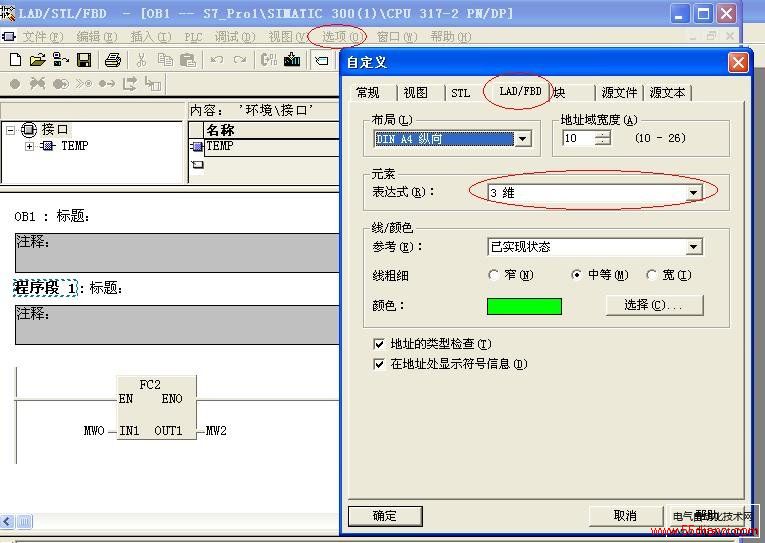The image size is (765, 543).
Task: Click the Open online toolbar icon
Action: coord(60,60)
